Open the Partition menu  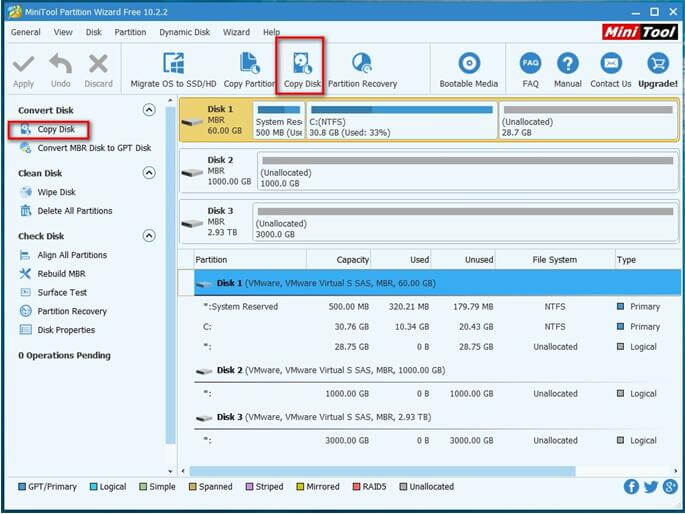tap(130, 32)
